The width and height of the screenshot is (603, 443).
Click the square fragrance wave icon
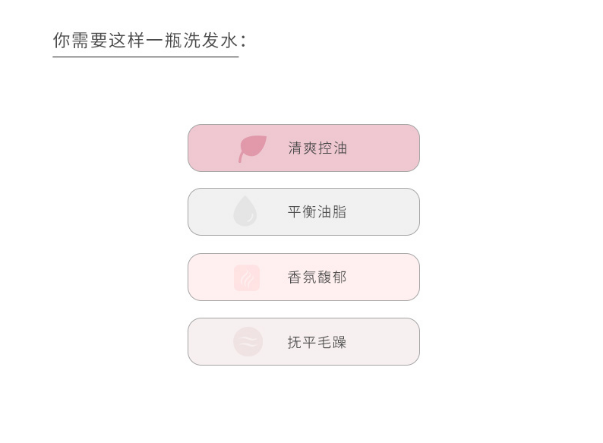point(247,277)
